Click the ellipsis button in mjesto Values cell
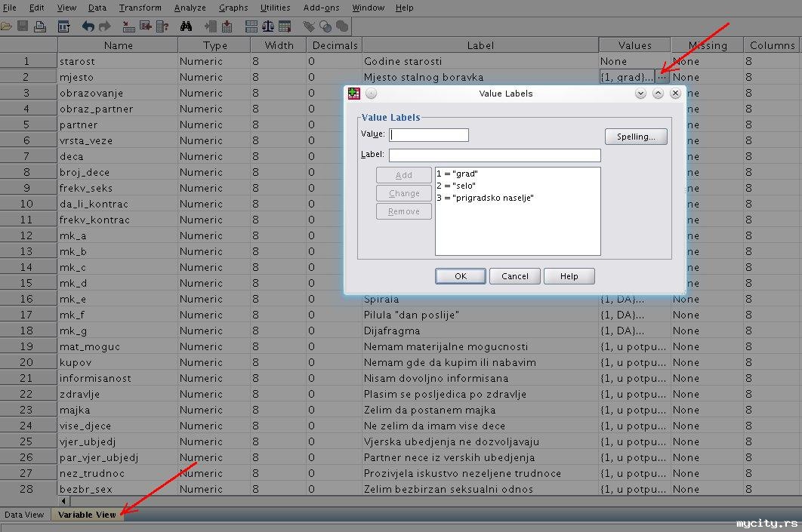 click(662, 77)
